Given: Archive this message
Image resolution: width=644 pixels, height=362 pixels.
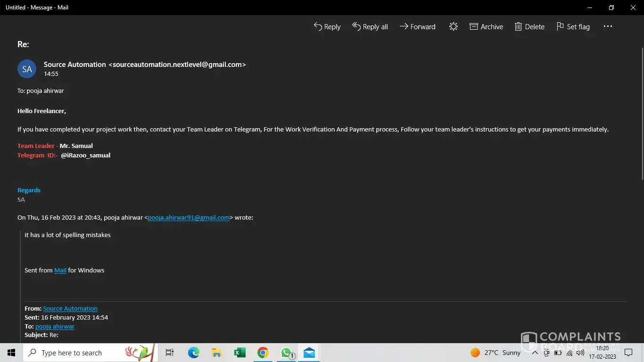Looking at the screenshot, I should (x=487, y=27).
